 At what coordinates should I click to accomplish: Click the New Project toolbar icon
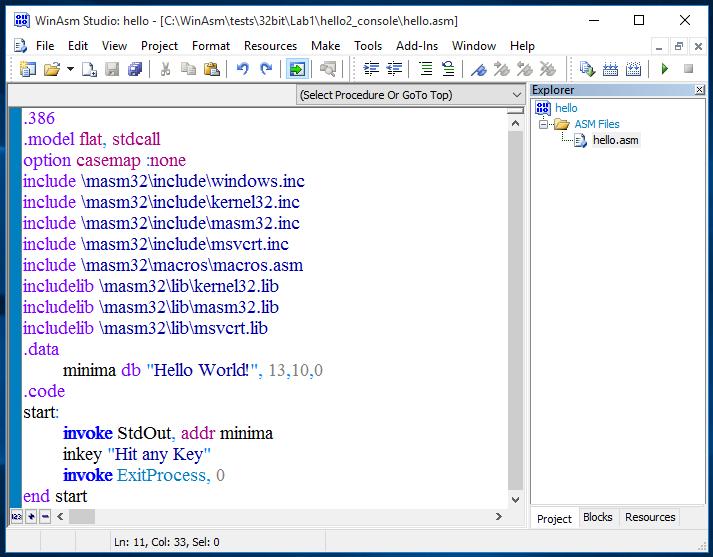(x=28, y=69)
